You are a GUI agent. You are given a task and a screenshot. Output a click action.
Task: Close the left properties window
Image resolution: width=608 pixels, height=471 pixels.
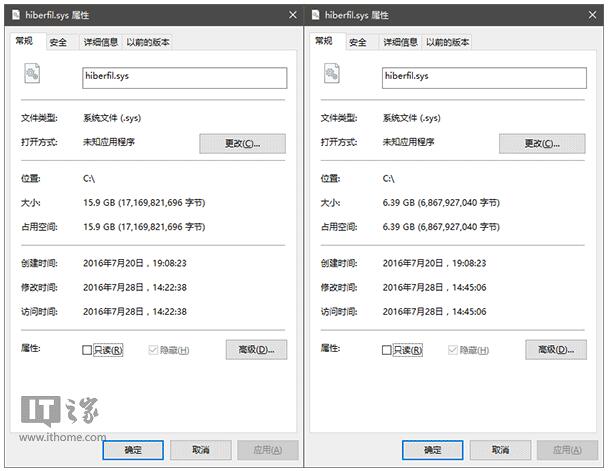[293, 15]
